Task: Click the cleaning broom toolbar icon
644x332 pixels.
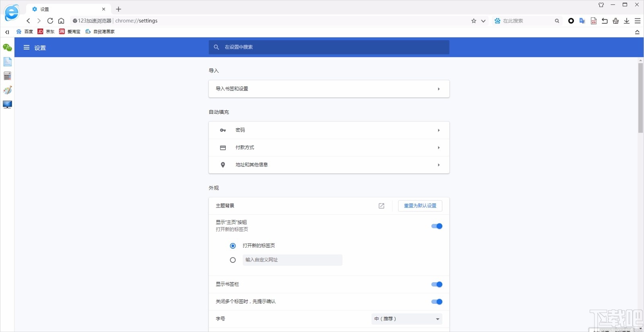Action: tap(616, 21)
